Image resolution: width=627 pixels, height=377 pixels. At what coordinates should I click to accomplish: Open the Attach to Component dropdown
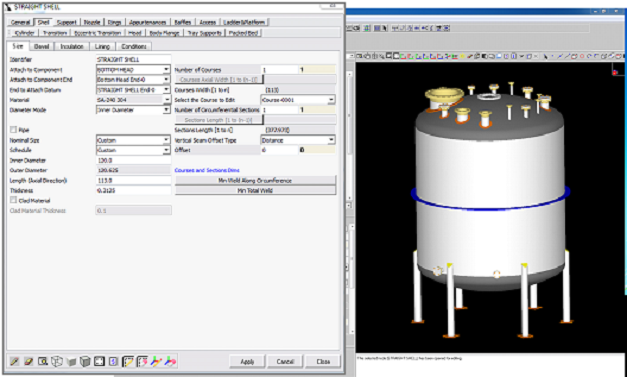tap(133, 70)
